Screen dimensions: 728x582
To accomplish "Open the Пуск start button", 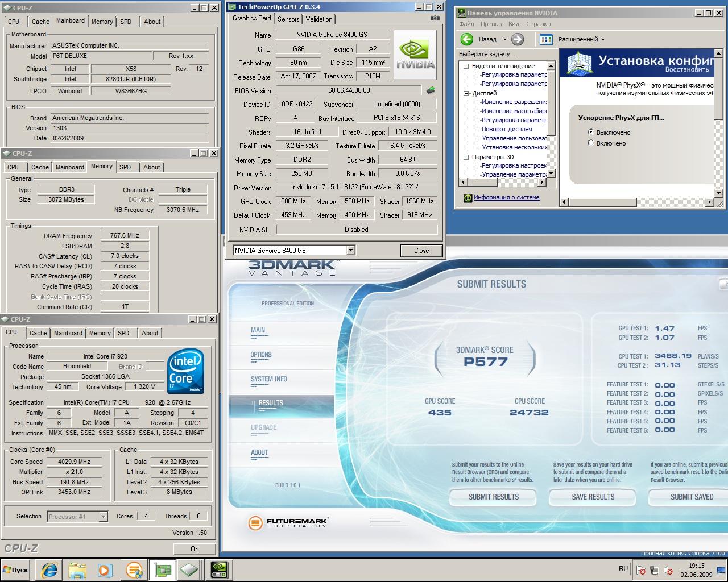I will 15,570.
